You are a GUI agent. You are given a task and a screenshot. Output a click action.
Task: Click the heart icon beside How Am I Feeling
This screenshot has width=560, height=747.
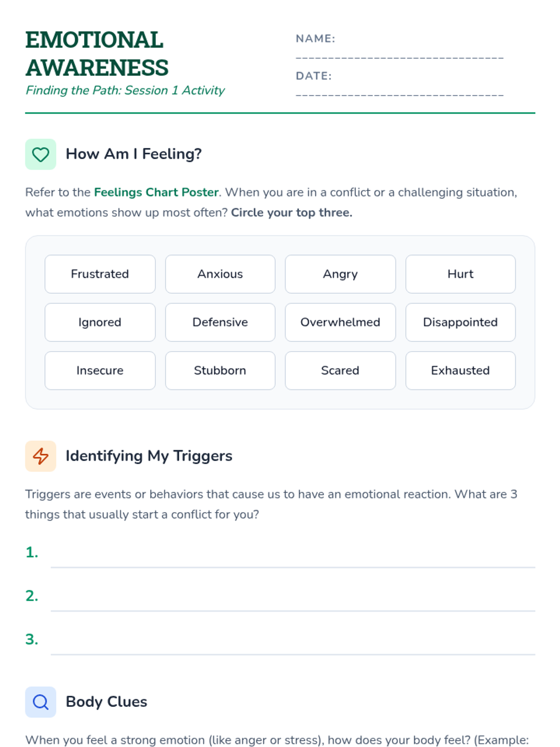(41, 154)
